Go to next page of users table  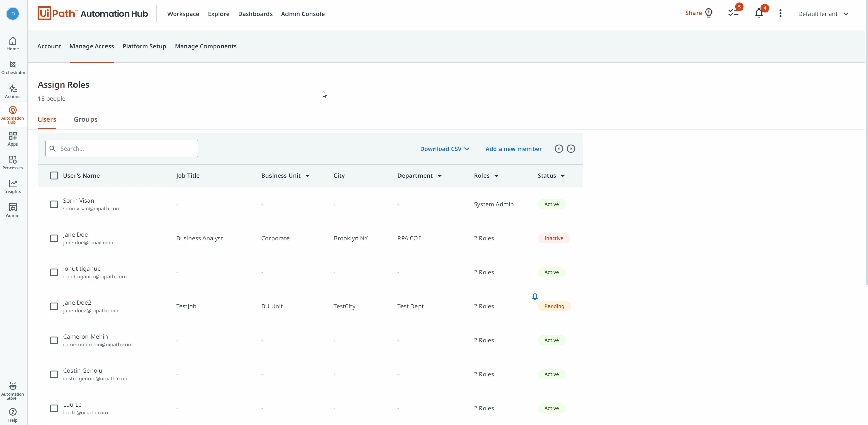point(571,149)
